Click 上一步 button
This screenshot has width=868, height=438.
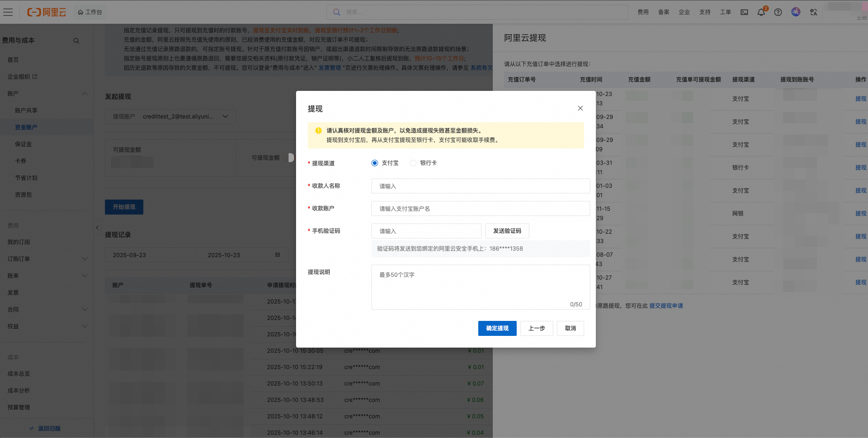(x=536, y=328)
